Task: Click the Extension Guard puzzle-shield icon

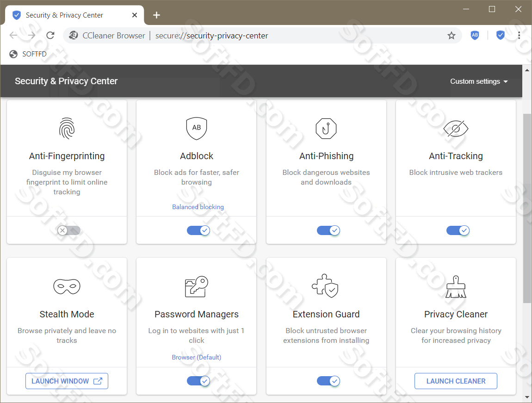Action: click(325, 286)
